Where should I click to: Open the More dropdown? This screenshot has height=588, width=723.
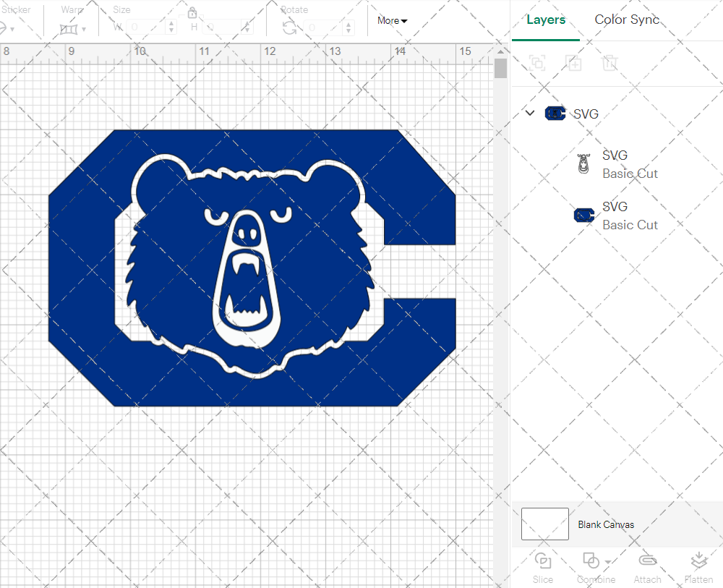tap(391, 21)
